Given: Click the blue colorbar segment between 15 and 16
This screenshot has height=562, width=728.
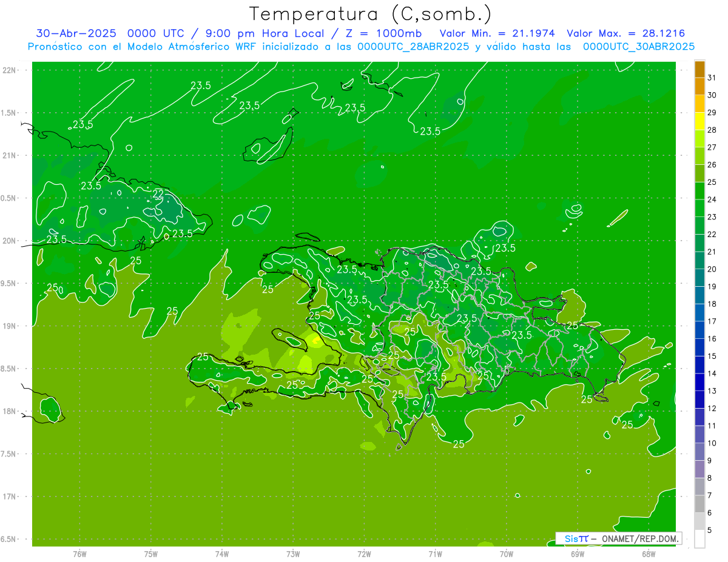Looking at the screenshot, I should click(x=699, y=347).
